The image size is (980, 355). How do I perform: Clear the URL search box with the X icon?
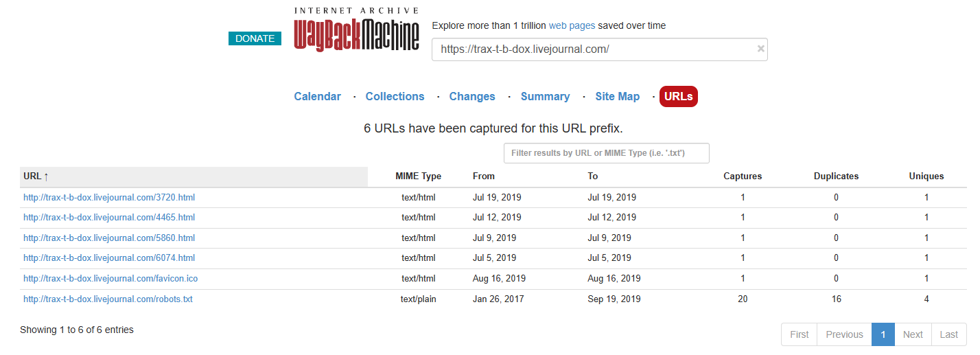click(760, 49)
